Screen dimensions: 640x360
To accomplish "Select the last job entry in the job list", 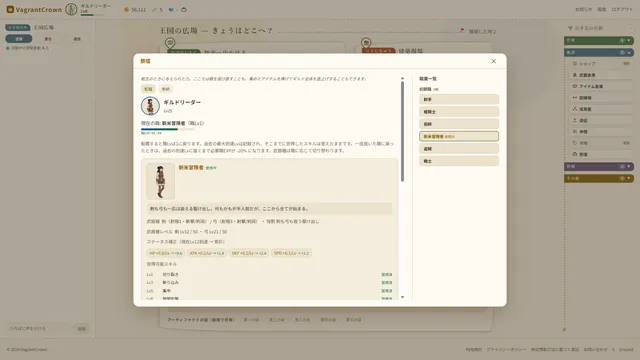I will coord(459,161).
